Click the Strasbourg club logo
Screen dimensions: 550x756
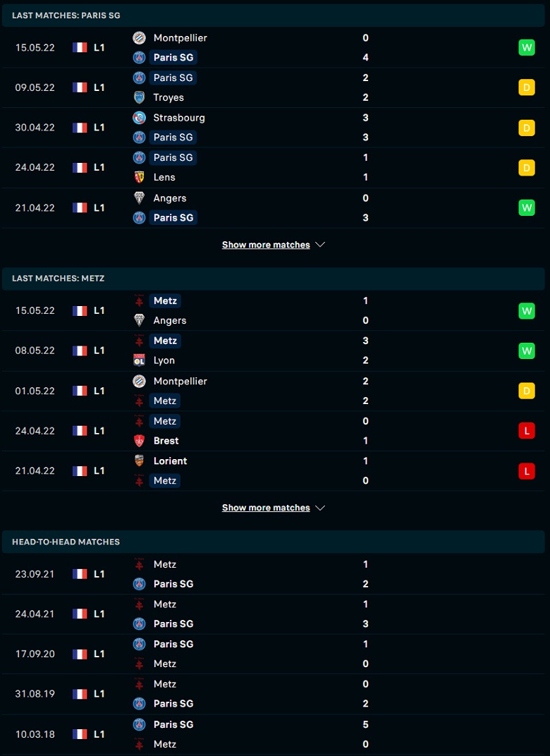click(x=140, y=118)
